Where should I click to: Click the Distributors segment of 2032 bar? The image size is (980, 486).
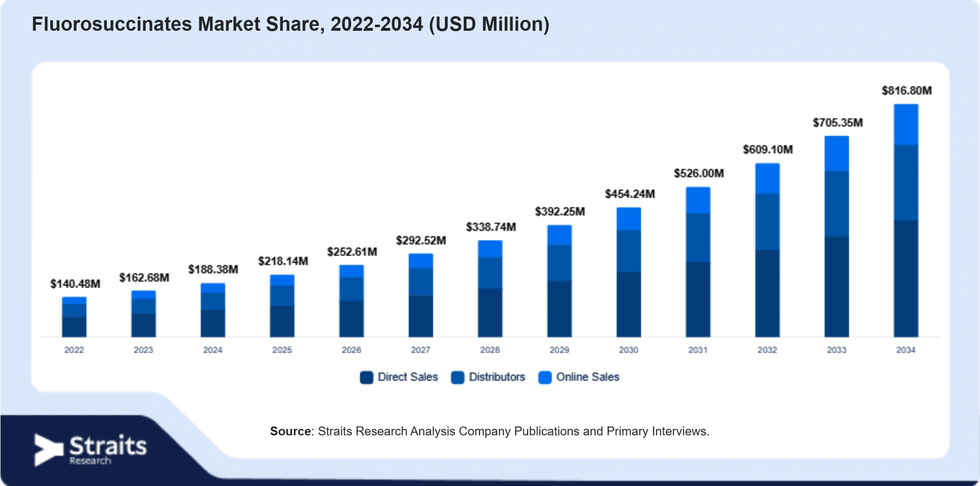tap(768, 222)
